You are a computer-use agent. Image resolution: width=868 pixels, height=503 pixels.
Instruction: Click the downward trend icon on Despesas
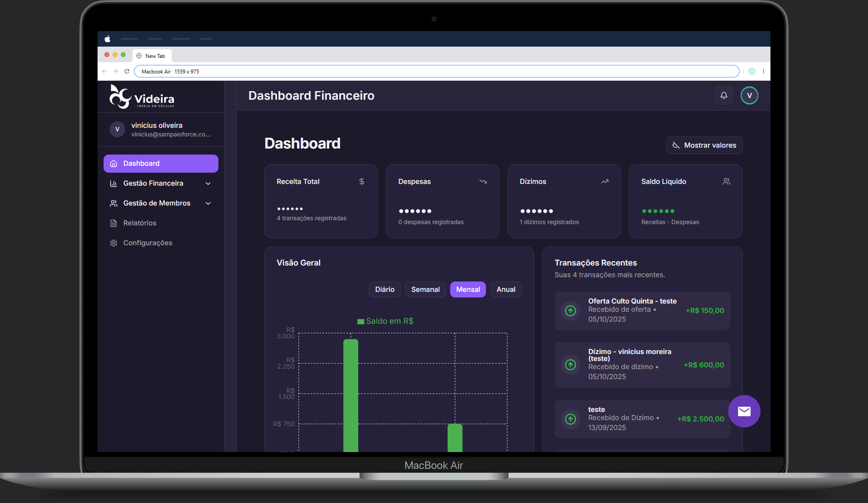(483, 181)
